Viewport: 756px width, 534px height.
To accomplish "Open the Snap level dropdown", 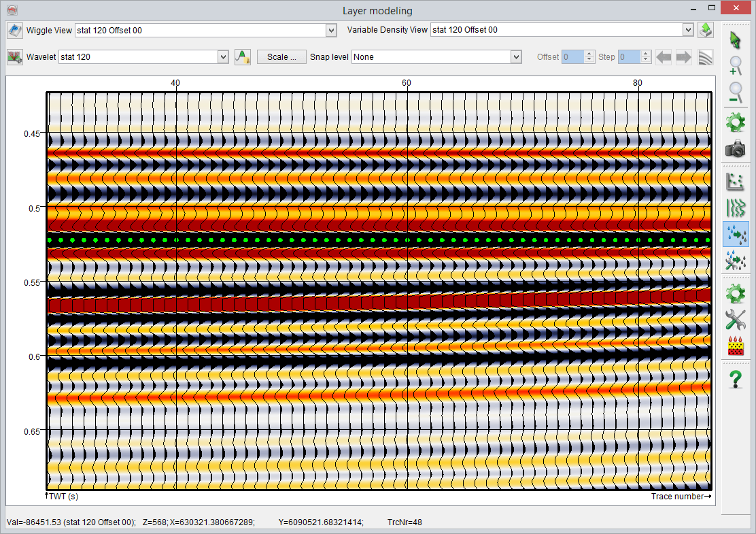I will 516,57.
